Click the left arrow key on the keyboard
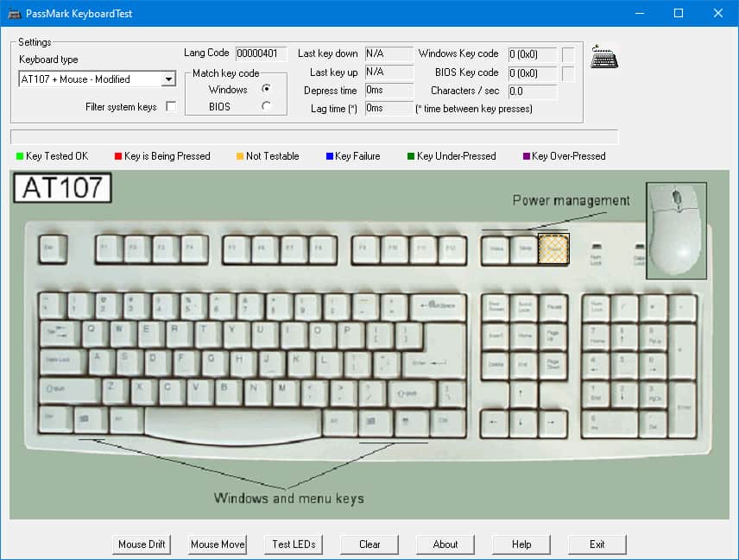739x560 pixels. pos(495,424)
